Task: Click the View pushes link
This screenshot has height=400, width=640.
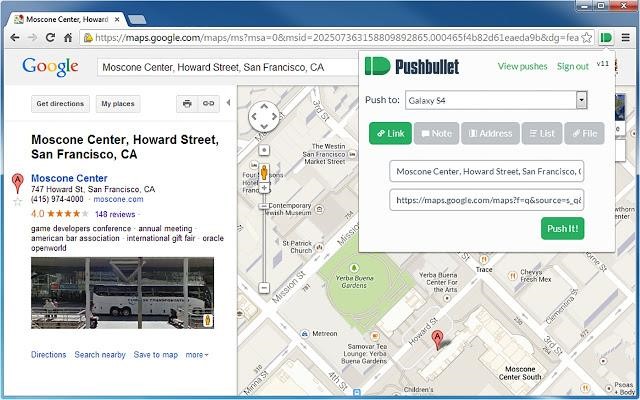Action: click(x=522, y=67)
